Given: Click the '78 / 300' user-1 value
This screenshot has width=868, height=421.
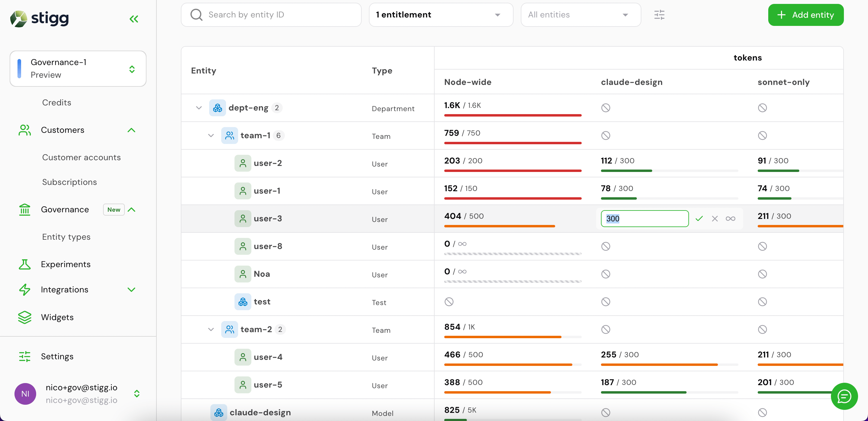Looking at the screenshot, I should tap(617, 188).
